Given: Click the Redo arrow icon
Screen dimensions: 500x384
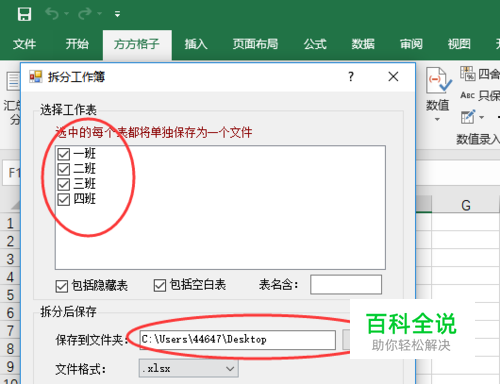Looking at the screenshot, I should click(x=85, y=14).
